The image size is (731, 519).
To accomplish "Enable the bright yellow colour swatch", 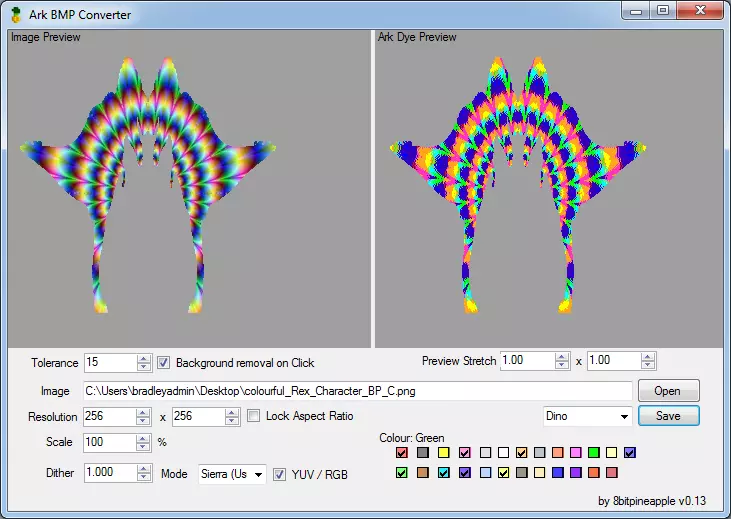I will [443, 452].
